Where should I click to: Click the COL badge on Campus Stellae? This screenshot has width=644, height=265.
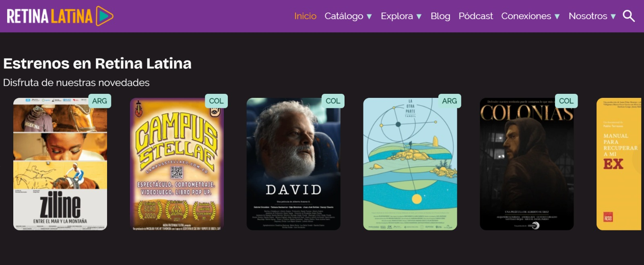(216, 101)
